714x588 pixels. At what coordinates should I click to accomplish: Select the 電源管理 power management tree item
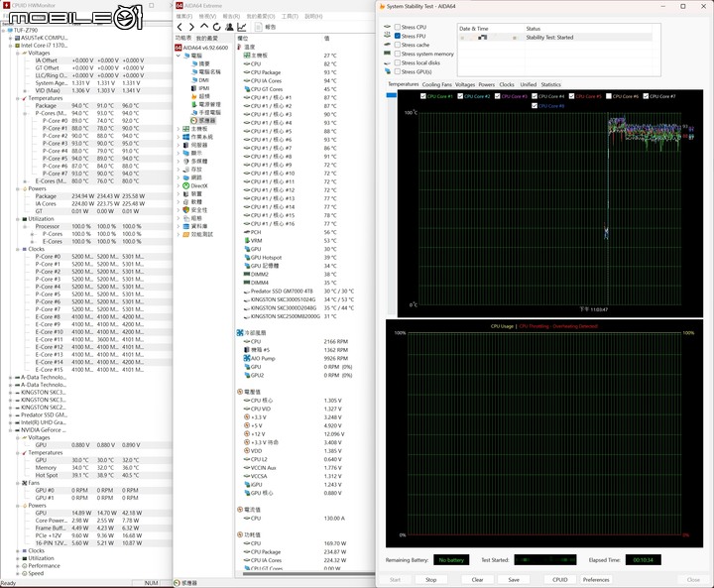pyautogui.click(x=205, y=104)
